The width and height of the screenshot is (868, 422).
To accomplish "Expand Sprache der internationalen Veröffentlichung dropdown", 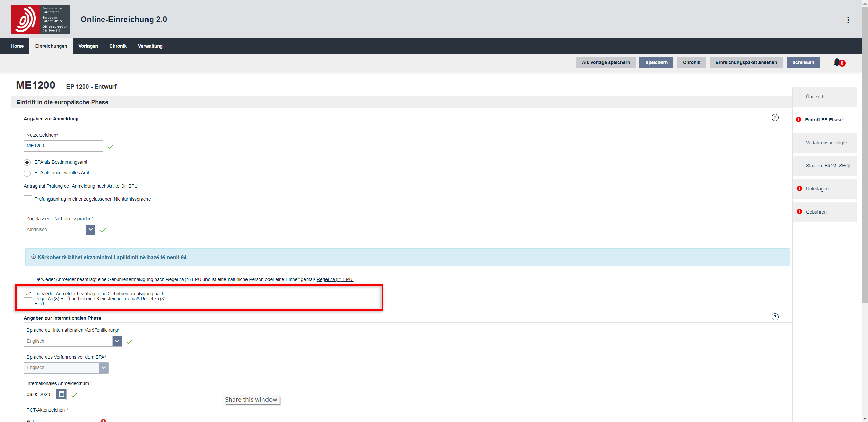I will (117, 341).
